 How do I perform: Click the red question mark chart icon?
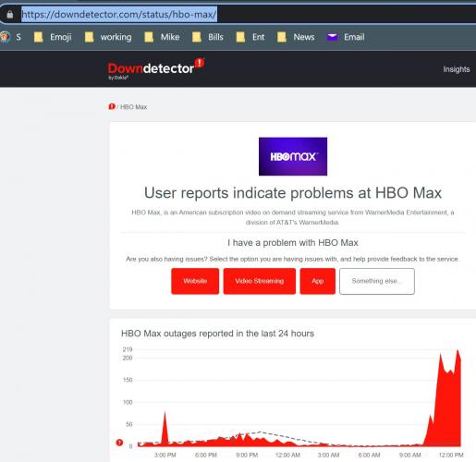tap(119, 443)
